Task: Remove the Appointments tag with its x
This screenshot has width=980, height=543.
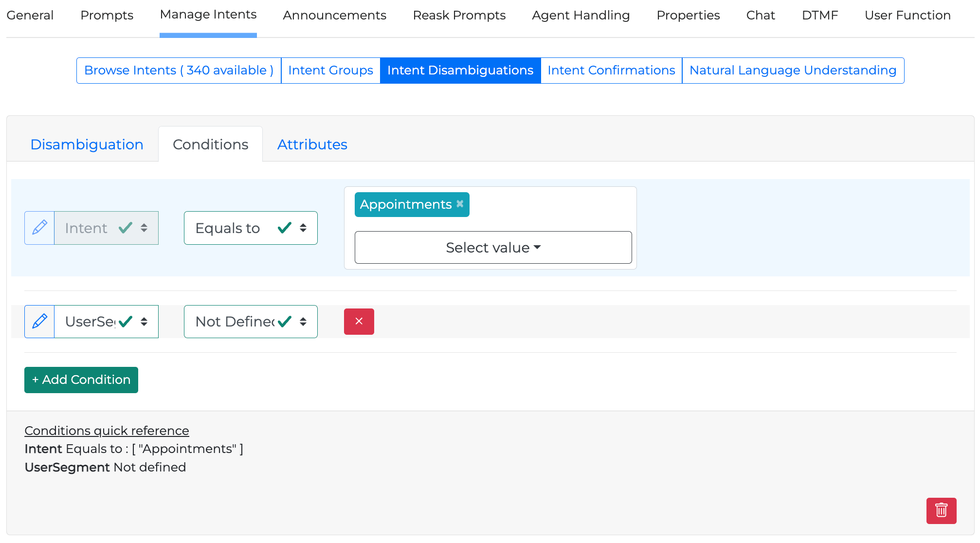Action: pos(460,204)
